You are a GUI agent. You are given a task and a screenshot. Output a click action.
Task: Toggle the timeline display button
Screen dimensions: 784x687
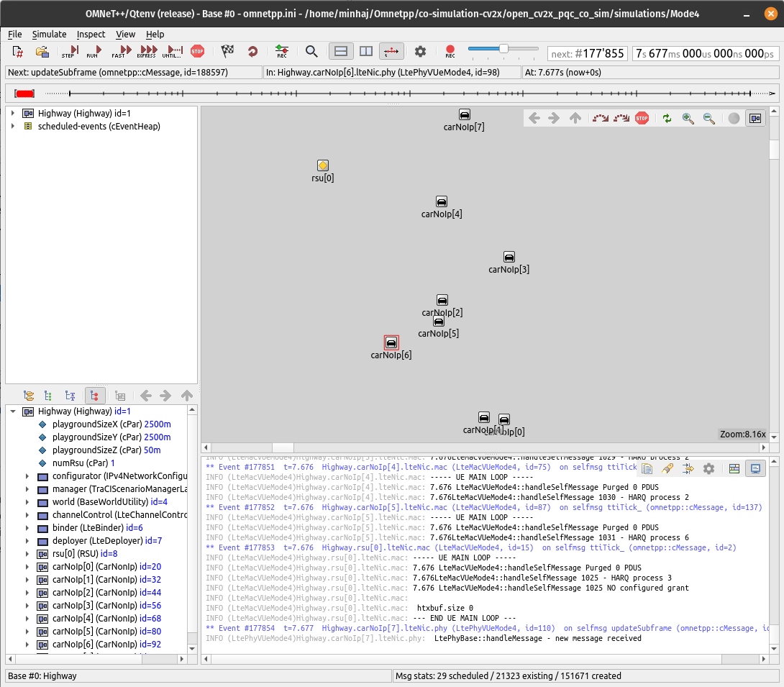(x=391, y=51)
